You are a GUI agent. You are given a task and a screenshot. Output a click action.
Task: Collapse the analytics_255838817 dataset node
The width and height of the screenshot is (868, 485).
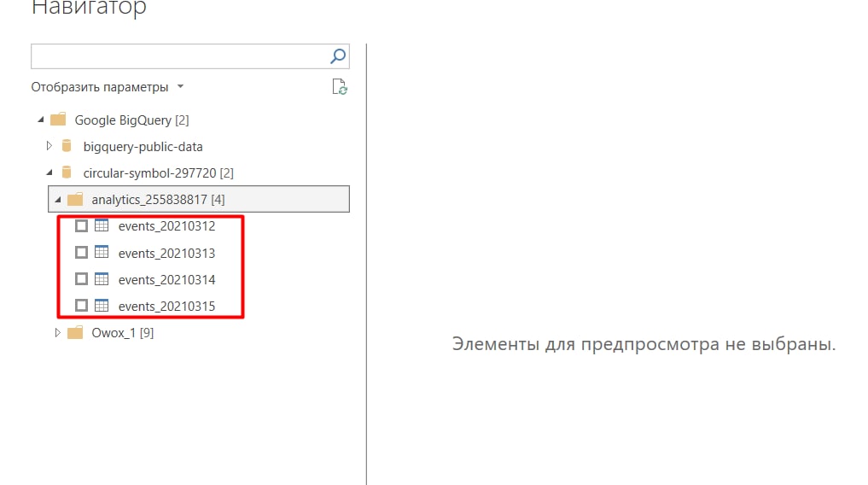pos(57,199)
